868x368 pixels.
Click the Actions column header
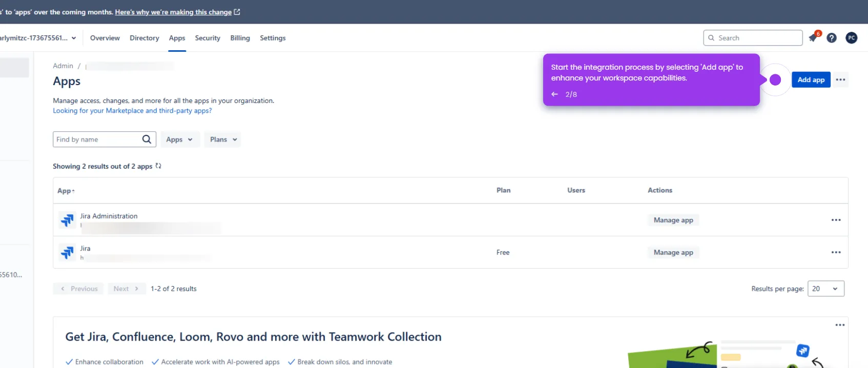click(x=660, y=190)
